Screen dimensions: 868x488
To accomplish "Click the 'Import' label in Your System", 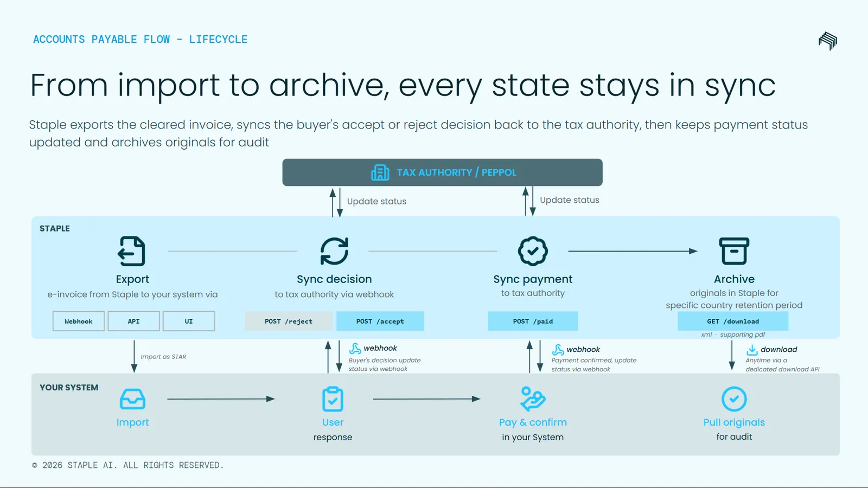I will coord(132,422).
